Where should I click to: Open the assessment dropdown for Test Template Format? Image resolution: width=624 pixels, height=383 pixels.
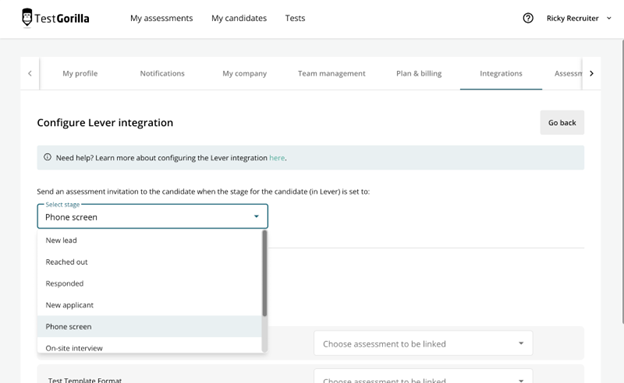point(423,377)
